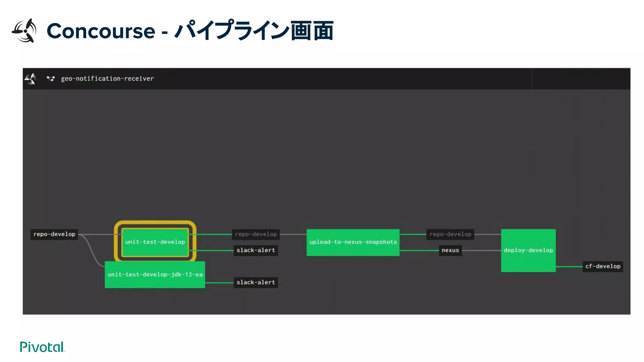Click the green line from deploy-develop to cf-develop

569,266
